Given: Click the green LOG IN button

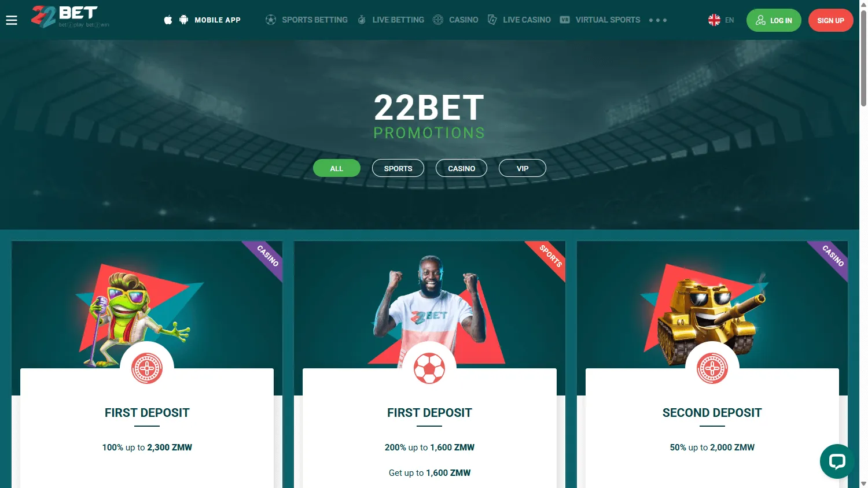Looking at the screenshot, I should [774, 20].
